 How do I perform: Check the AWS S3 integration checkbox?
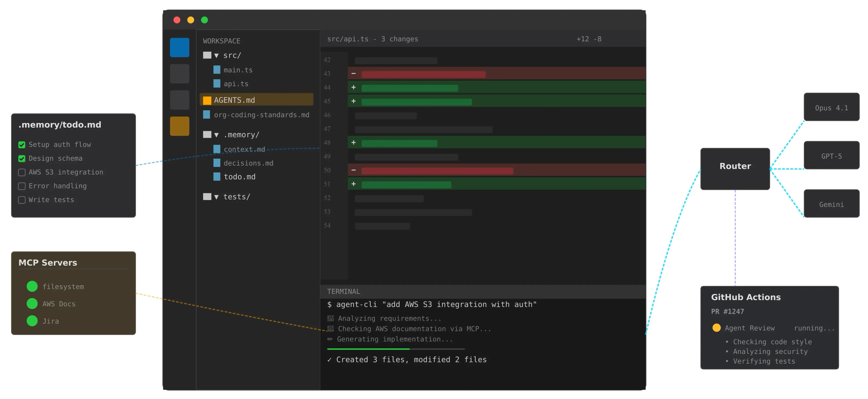pos(21,172)
